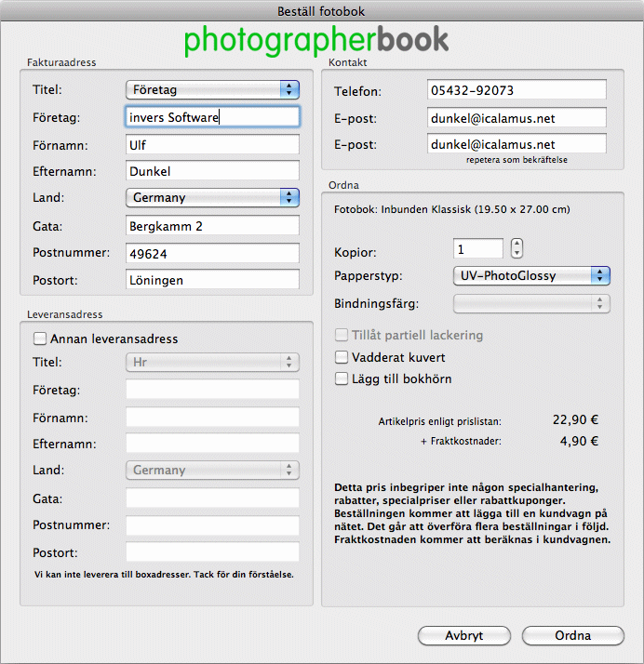Click the Telefon field with 05432-92073
The height and width of the screenshot is (664, 644).
coord(517,90)
